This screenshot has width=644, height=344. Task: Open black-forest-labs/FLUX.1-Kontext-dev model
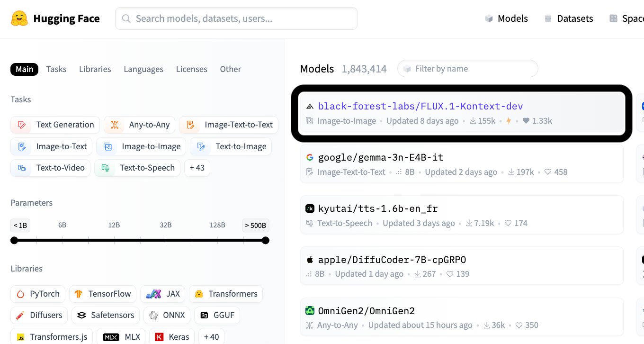pyautogui.click(x=462, y=113)
